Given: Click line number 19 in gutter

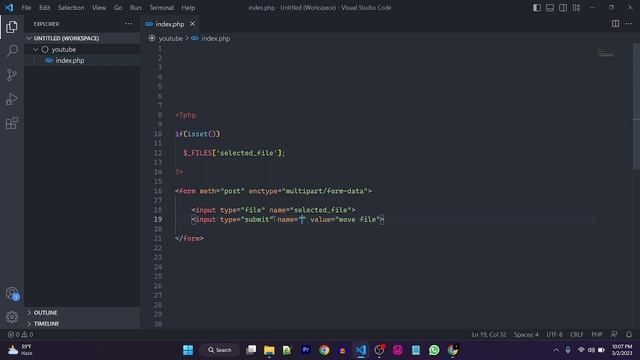Looking at the screenshot, I should (x=158, y=219).
